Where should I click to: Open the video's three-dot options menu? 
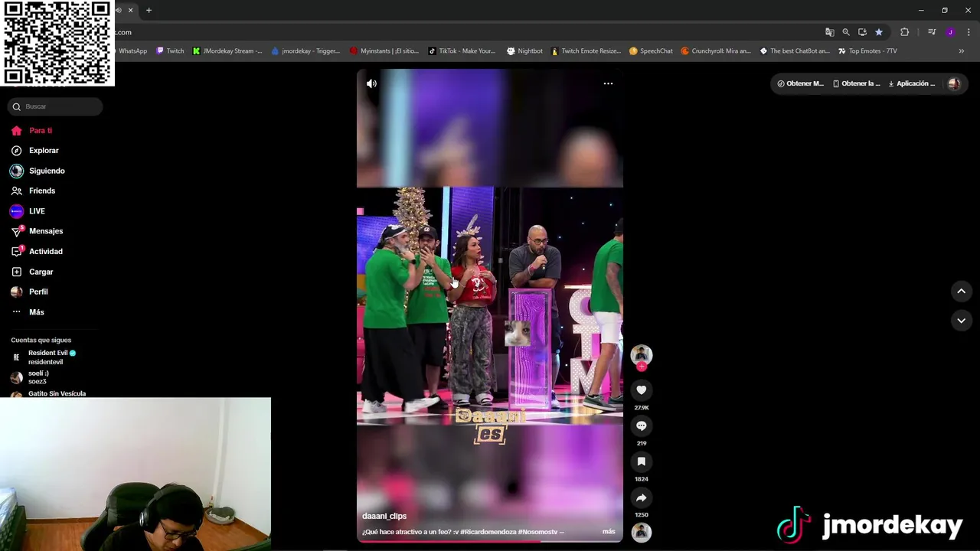[608, 83]
